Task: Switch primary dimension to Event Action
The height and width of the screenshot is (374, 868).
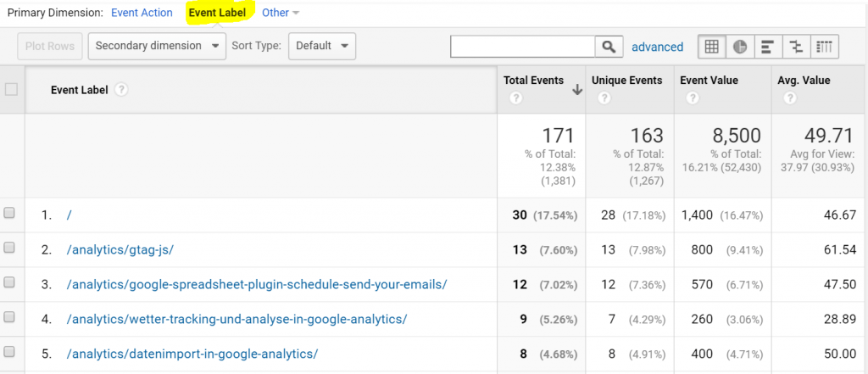Action: pos(142,13)
